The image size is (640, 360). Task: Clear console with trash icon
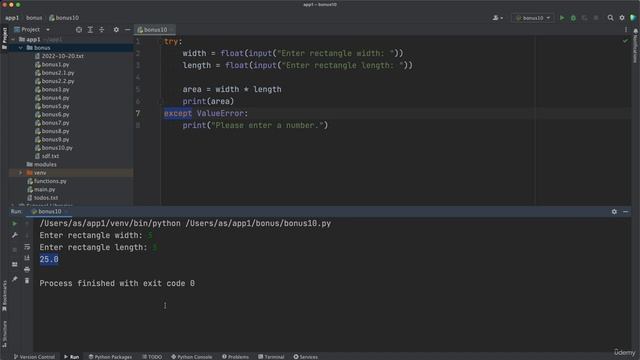pos(27,281)
